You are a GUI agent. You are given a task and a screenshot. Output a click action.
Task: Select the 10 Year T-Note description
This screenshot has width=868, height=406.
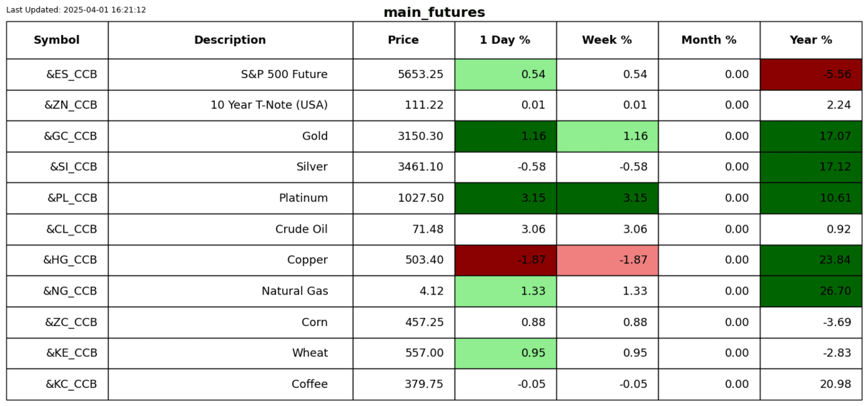coord(269,106)
